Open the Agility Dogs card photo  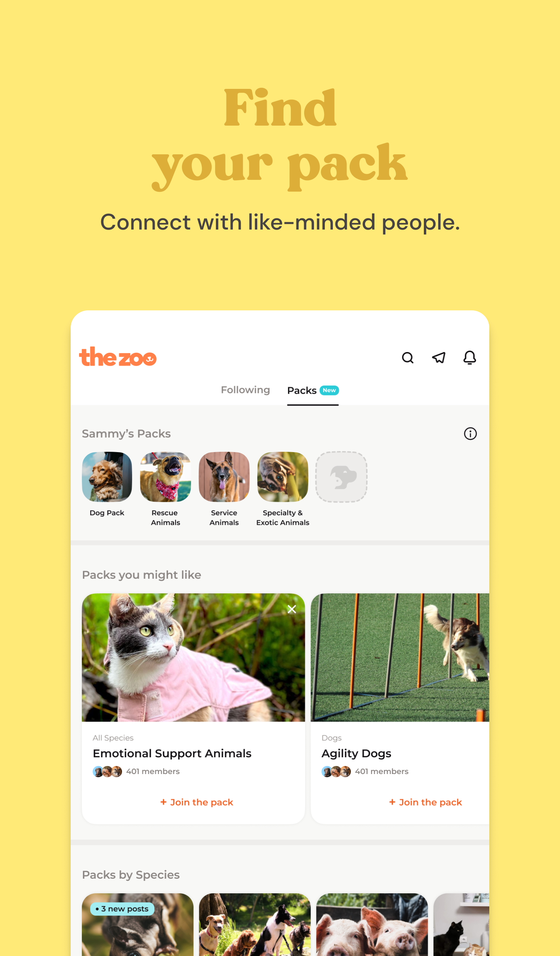(400, 658)
